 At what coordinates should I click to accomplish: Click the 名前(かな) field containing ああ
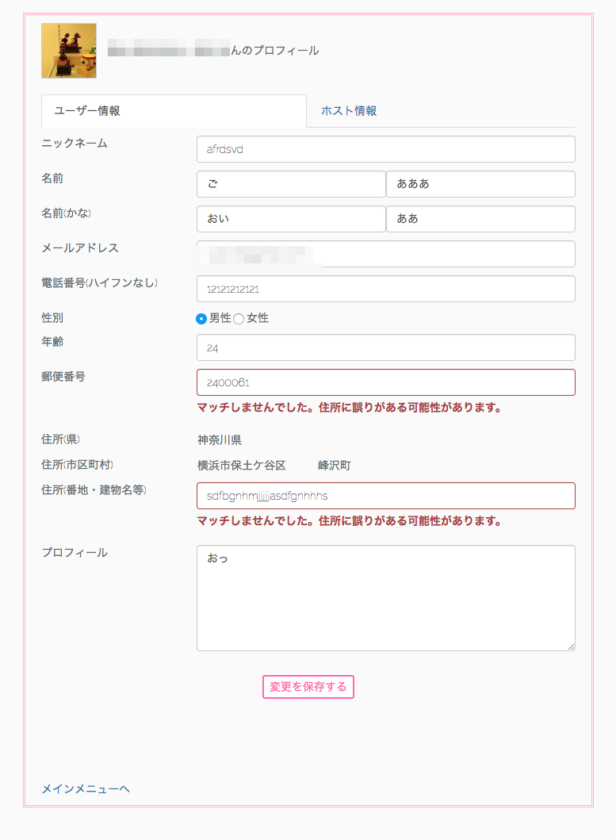pos(480,219)
